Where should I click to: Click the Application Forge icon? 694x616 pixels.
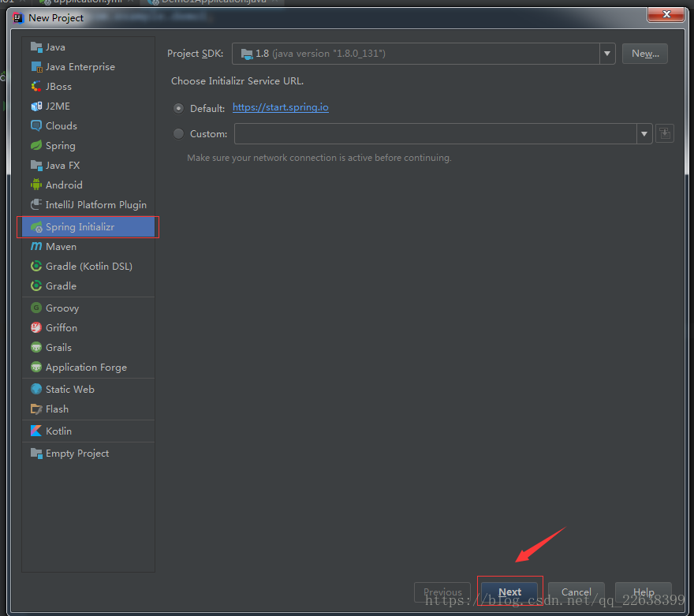36,368
